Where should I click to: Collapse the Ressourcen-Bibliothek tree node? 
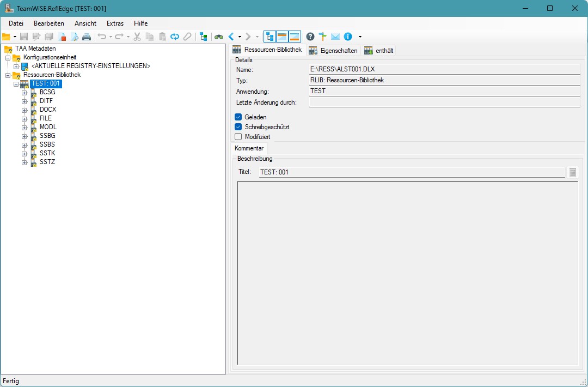pos(8,75)
